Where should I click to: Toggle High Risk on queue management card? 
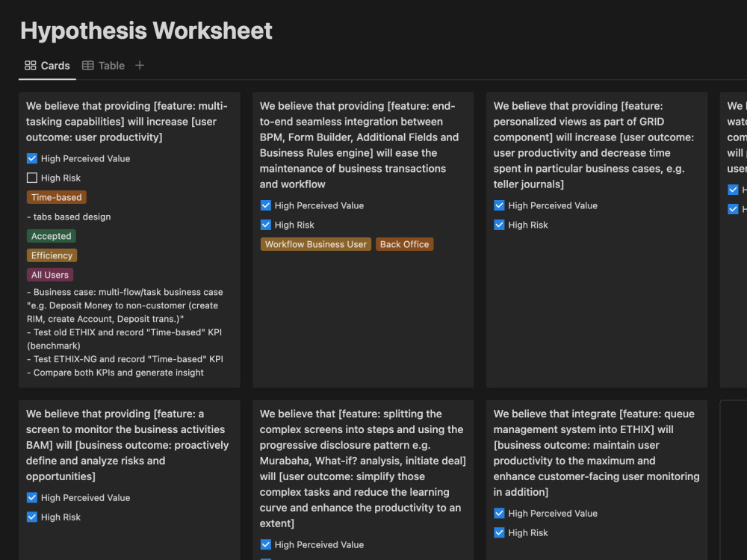pos(499,533)
